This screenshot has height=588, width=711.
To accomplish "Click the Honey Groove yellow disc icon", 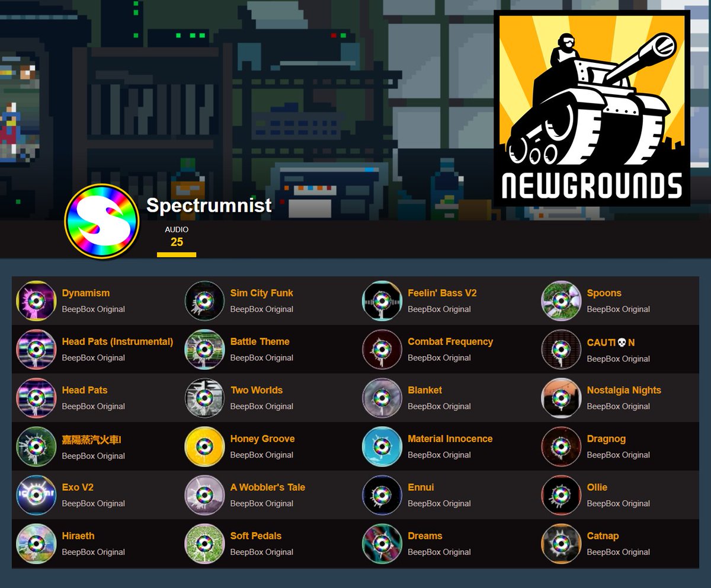I will click(x=204, y=446).
